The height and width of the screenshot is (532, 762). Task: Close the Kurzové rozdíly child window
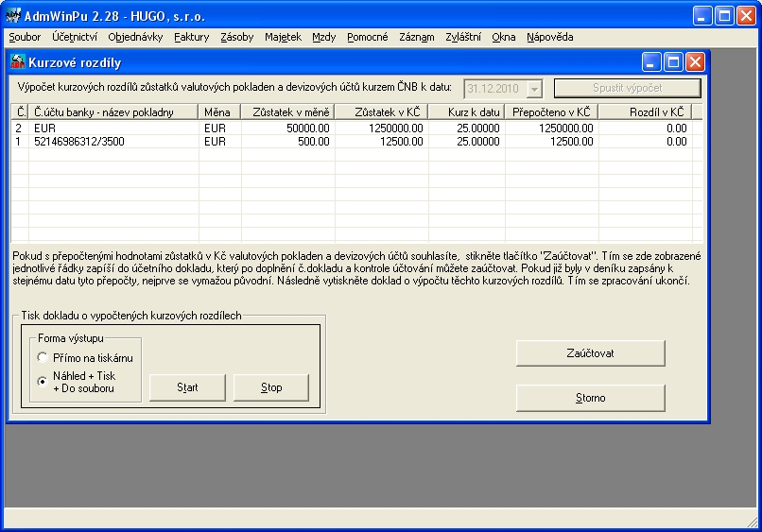[696, 62]
